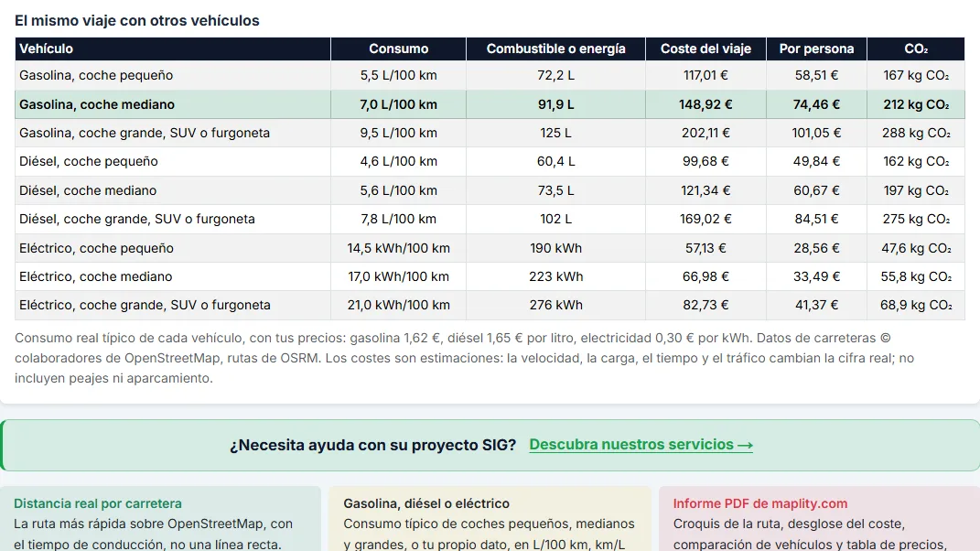This screenshot has height=551, width=980.
Task: Click the 276 kWh energy cell
Action: click(x=555, y=305)
